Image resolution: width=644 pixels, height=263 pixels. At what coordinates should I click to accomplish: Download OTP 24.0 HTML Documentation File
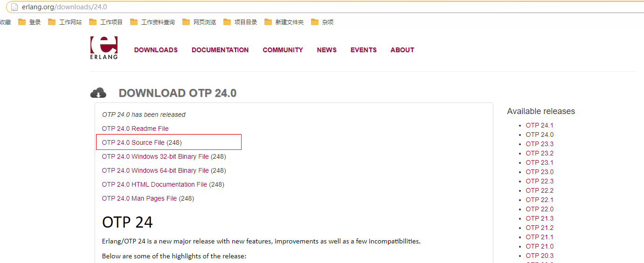[x=154, y=184]
